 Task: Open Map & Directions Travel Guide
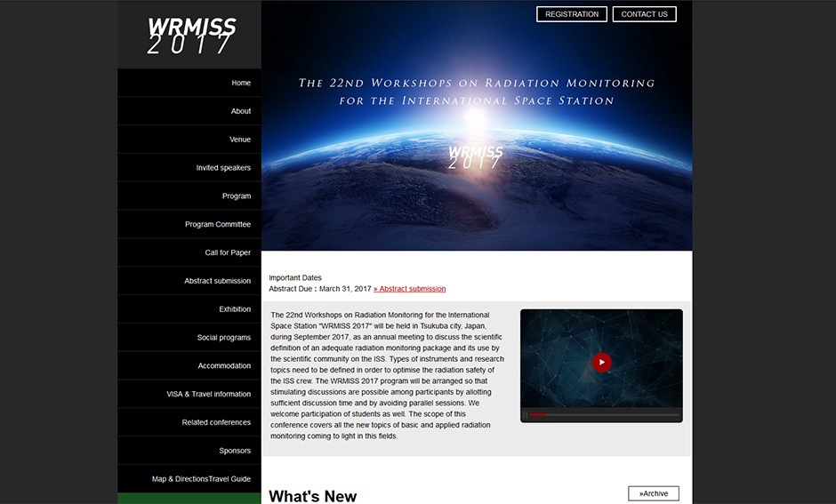189,478
